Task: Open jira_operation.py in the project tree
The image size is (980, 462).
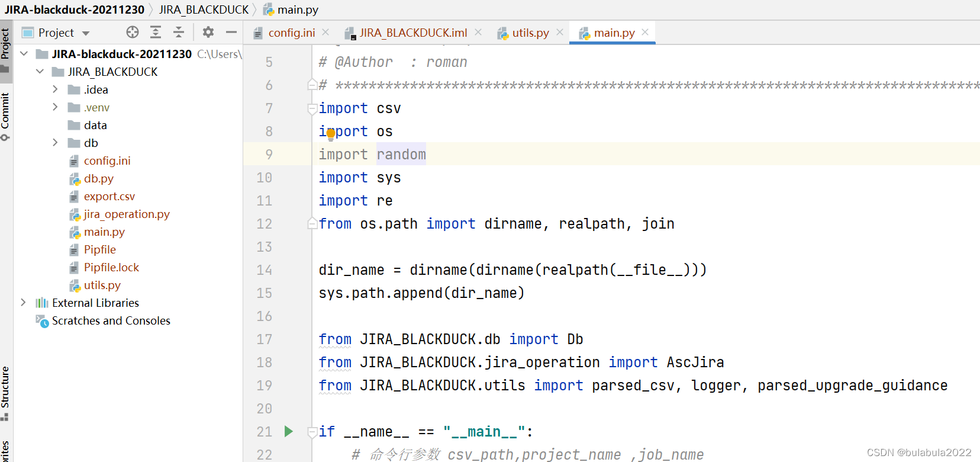Action: tap(127, 214)
